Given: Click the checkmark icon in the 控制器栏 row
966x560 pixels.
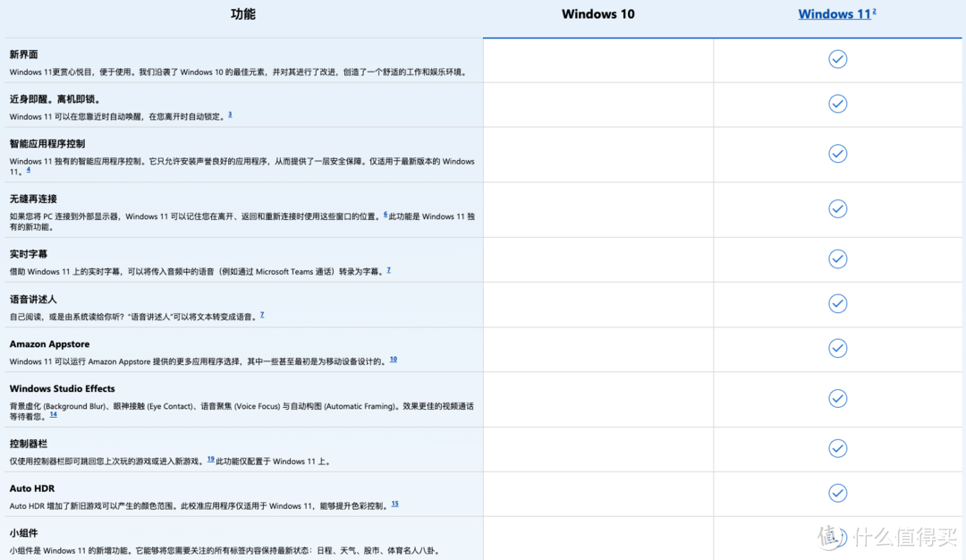Looking at the screenshot, I should (x=837, y=448).
